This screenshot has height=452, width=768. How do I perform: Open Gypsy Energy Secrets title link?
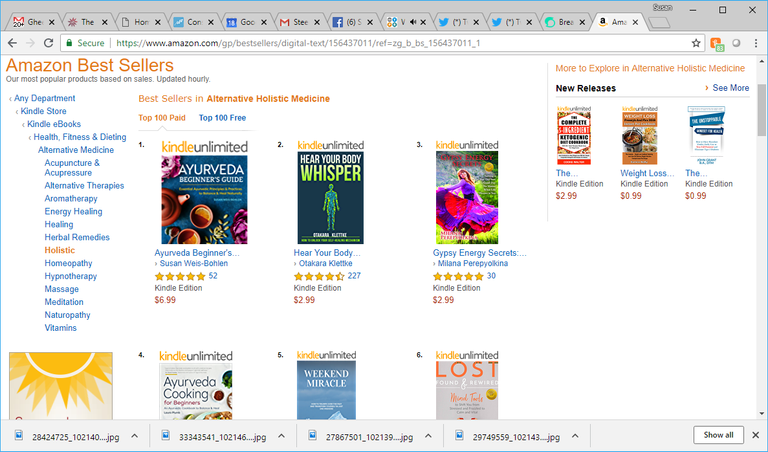point(480,253)
